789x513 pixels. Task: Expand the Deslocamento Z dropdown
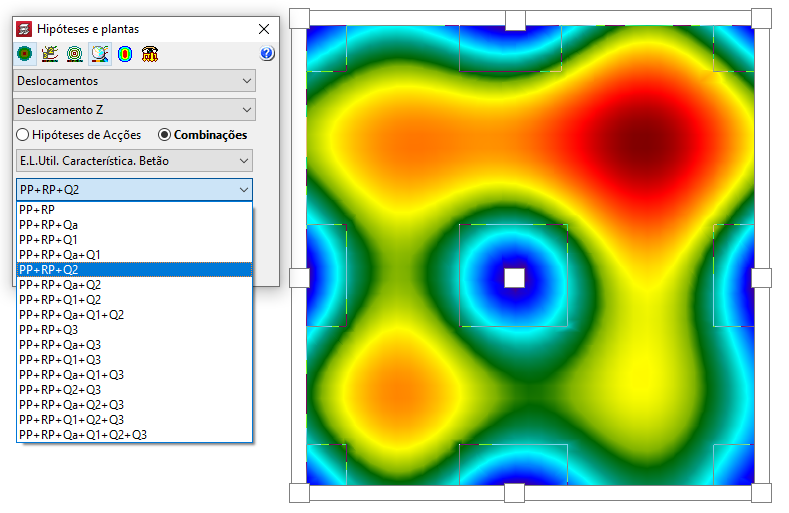click(x=135, y=110)
